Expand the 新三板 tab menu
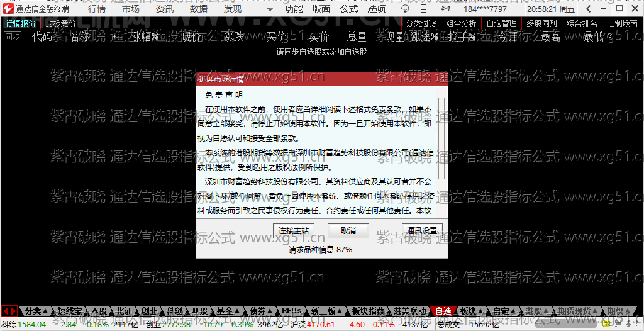Image resolution: width=644 pixels, height=331 pixels. point(326,311)
